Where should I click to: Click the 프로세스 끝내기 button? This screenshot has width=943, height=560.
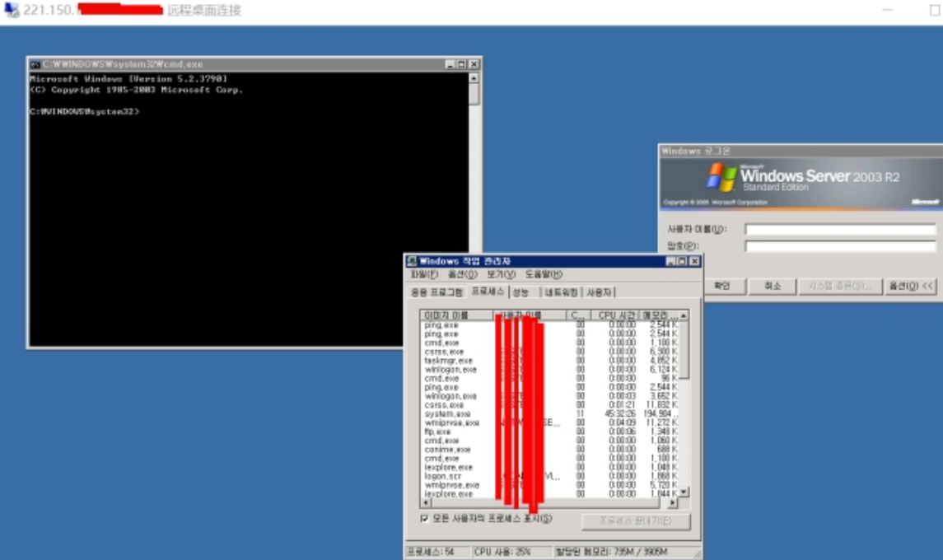click(x=636, y=521)
